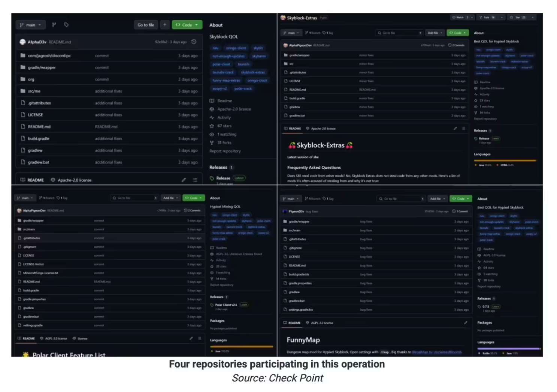Open the Polar Client v2.6 release
557x392 pixels.
pos(226,305)
